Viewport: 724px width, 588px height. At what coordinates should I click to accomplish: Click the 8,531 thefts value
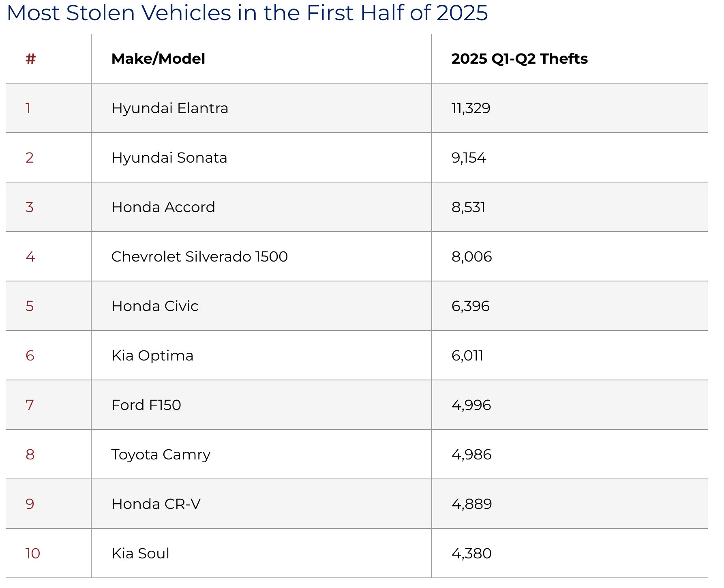click(x=468, y=207)
